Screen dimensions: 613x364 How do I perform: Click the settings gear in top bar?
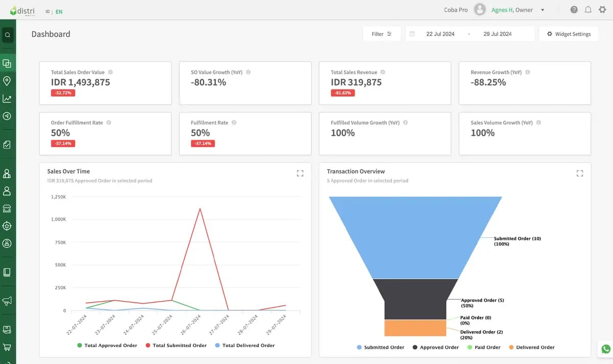[x=603, y=10]
